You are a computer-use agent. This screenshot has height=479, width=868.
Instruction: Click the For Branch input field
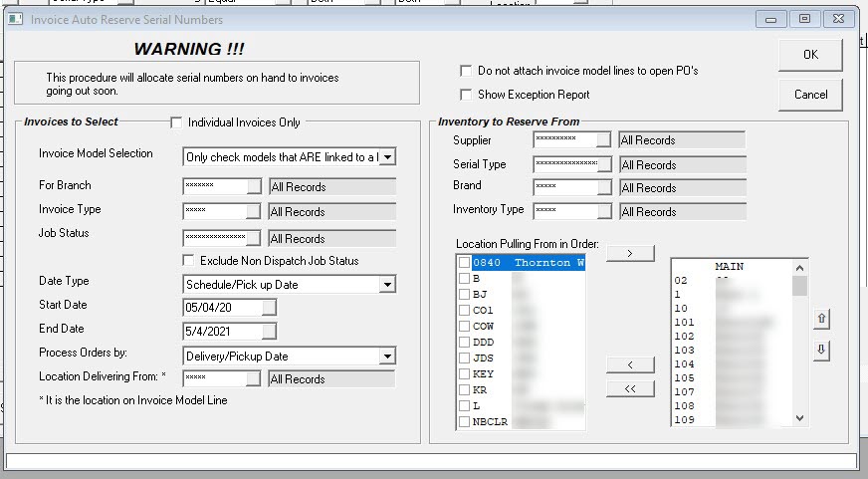215,186
